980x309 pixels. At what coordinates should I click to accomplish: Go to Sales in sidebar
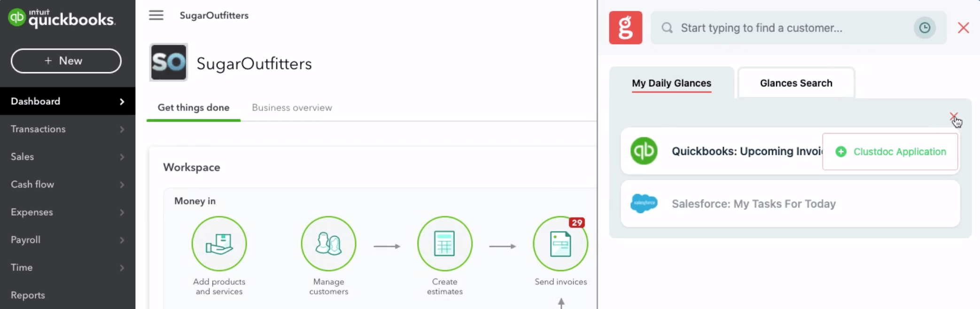pyautogui.click(x=68, y=156)
